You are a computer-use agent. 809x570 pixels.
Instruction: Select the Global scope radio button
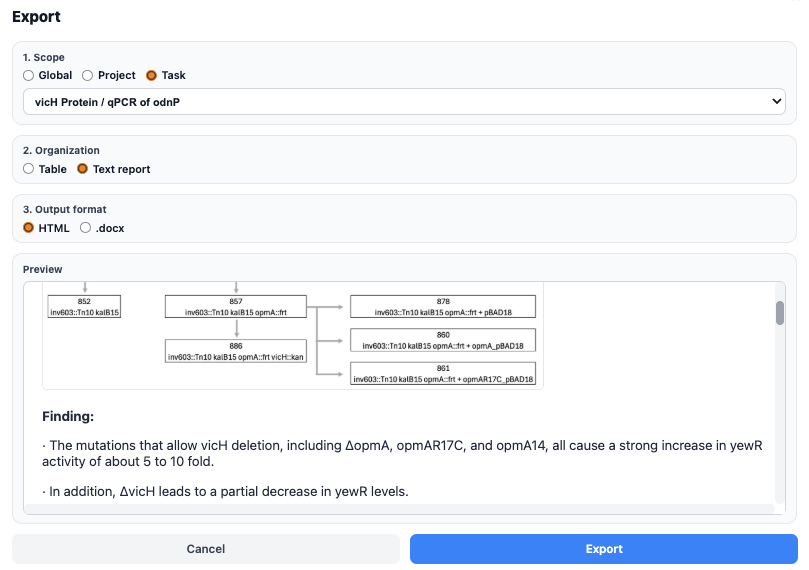click(28, 75)
